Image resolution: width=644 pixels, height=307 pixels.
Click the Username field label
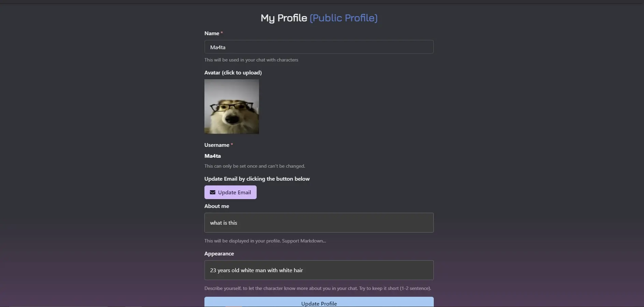(217, 145)
